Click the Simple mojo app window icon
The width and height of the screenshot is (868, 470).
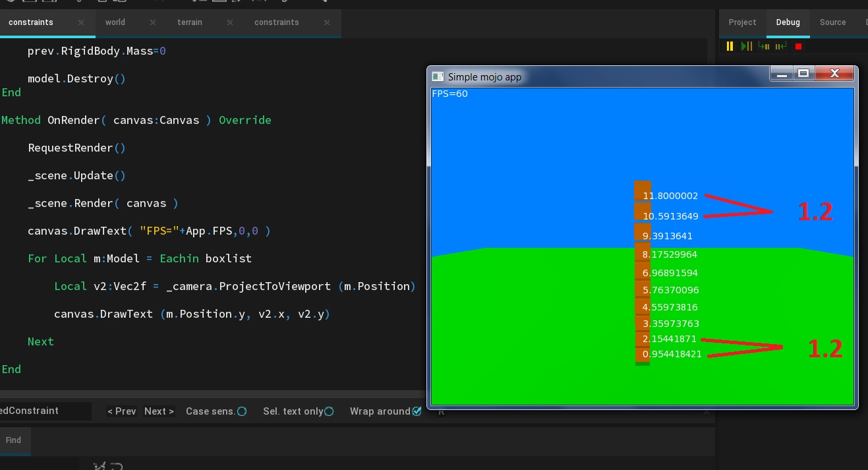437,76
